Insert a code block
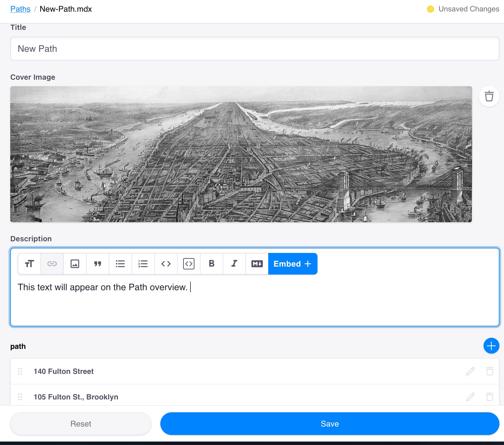The width and height of the screenshot is (504, 445). (x=189, y=264)
